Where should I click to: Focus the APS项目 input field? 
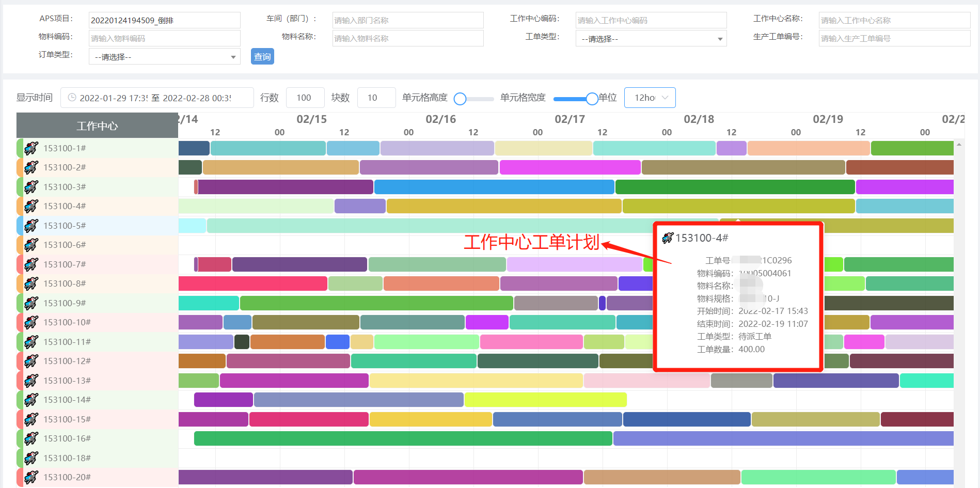(x=164, y=20)
